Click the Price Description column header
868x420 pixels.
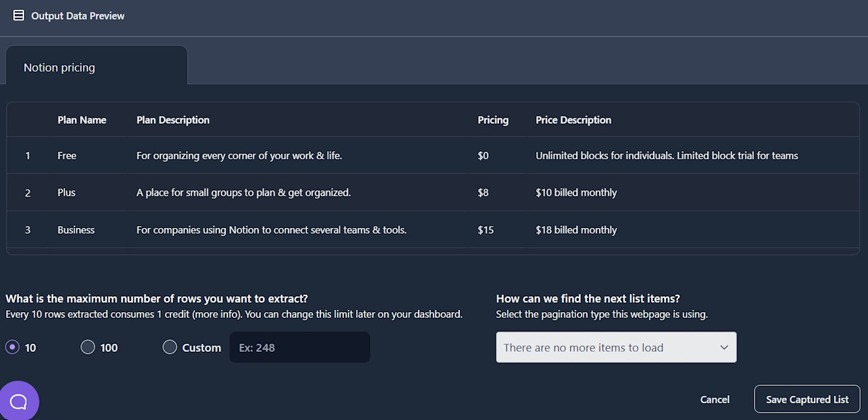tap(573, 120)
